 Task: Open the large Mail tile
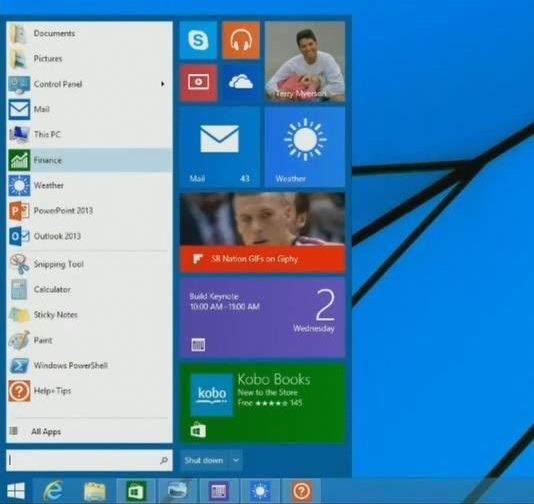pos(220,147)
